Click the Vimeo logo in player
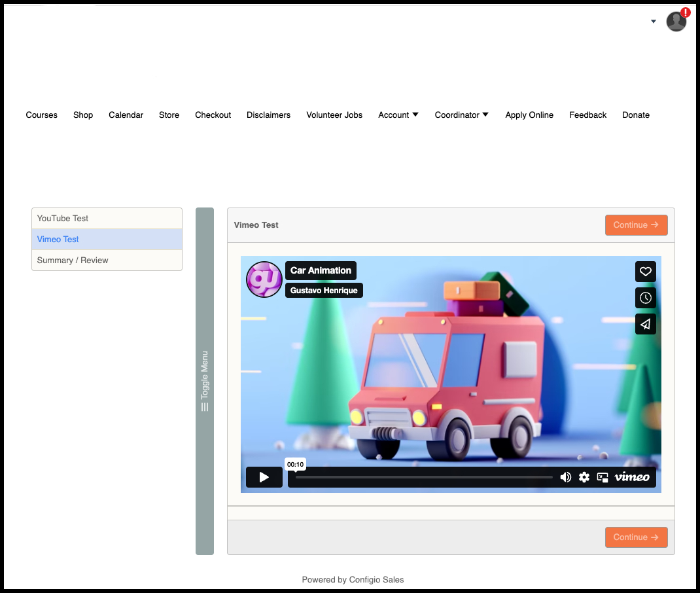700x593 pixels. tap(632, 477)
